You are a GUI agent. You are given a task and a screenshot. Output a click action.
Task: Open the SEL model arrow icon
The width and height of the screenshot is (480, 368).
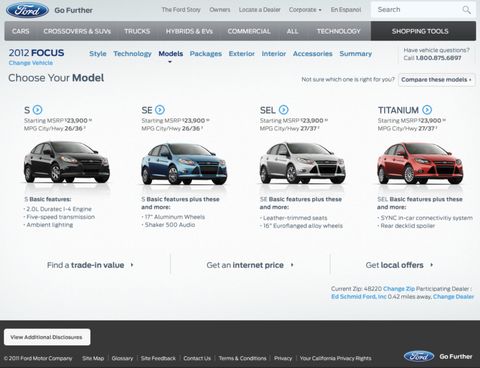[284, 110]
